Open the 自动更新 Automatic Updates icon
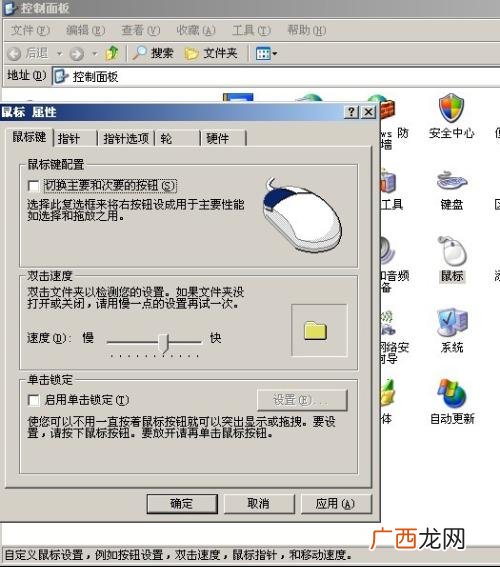Viewport: 500px width, 567px height. click(452, 402)
